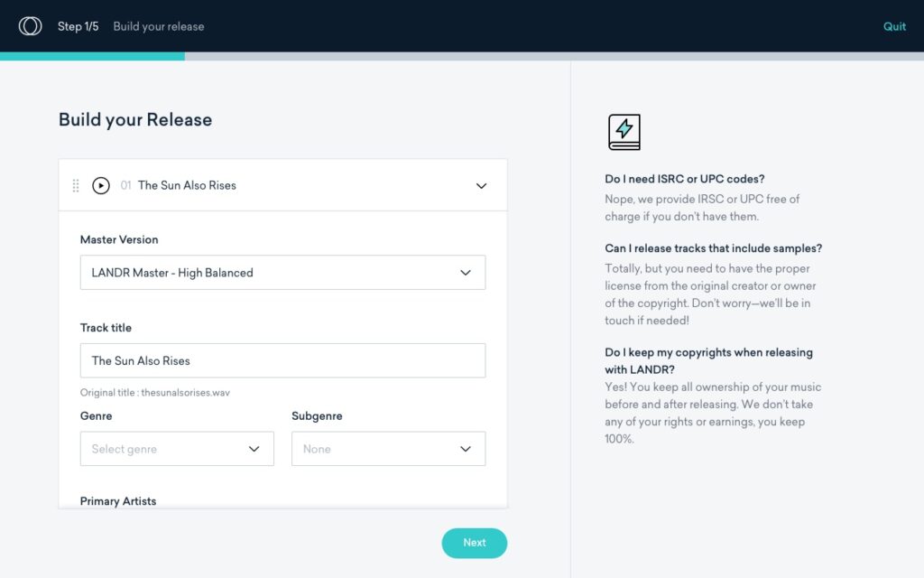Click the Primary Artists section label
The height and width of the screenshot is (578, 924).
click(118, 500)
